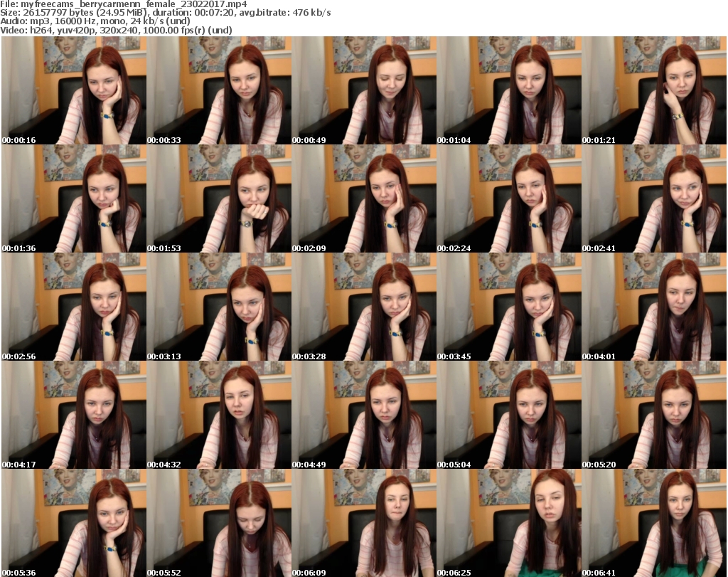The width and height of the screenshot is (728, 577).
Task: Select the frame at 00:00:33
Action: 219,90
